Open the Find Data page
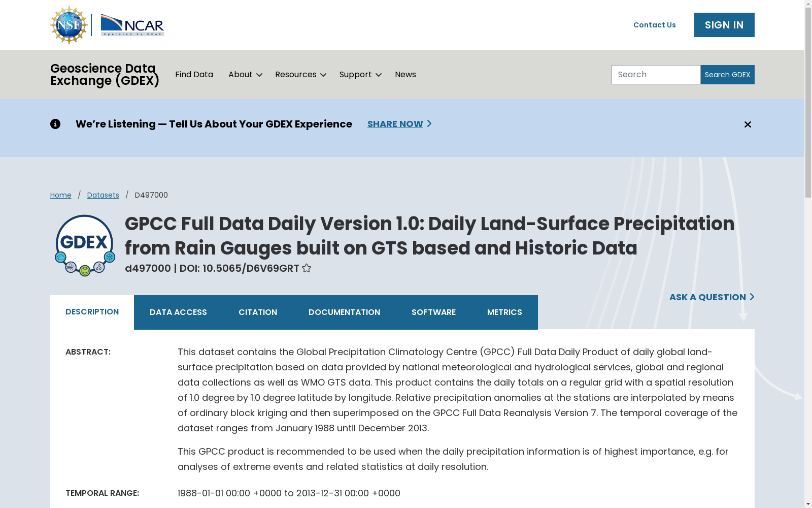 pos(194,75)
